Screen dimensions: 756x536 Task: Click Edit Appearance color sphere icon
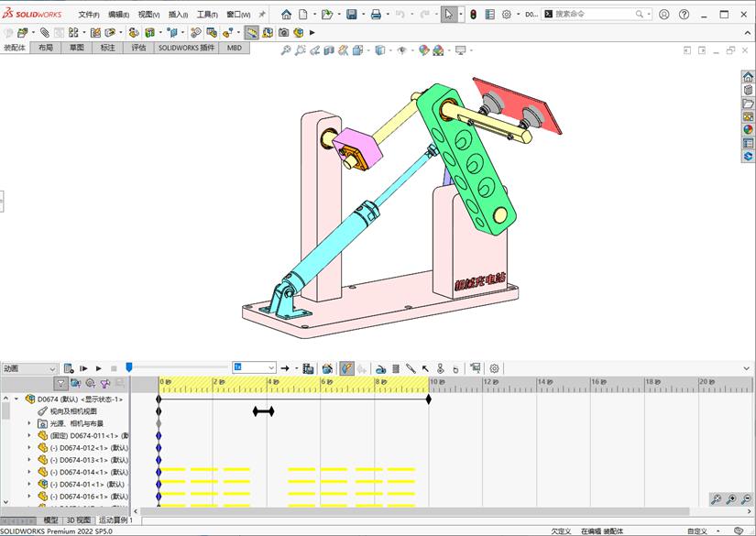[423, 49]
